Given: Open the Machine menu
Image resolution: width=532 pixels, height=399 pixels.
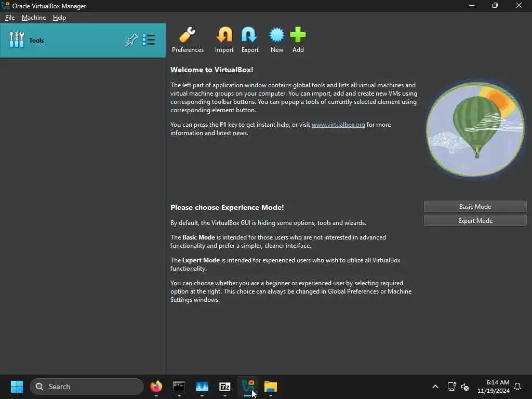Looking at the screenshot, I should click(x=34, y=18).
